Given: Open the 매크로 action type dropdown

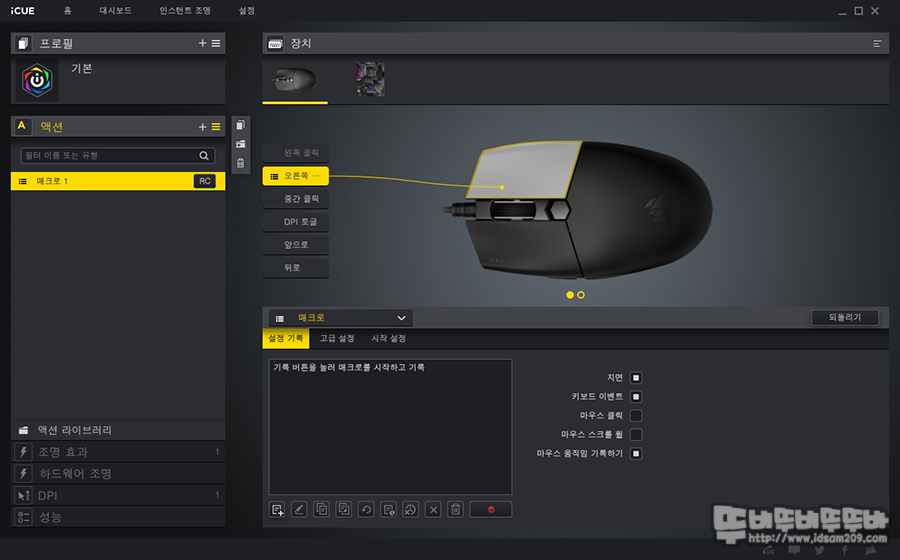Looking at the screenshot, I should coord(340,318).
